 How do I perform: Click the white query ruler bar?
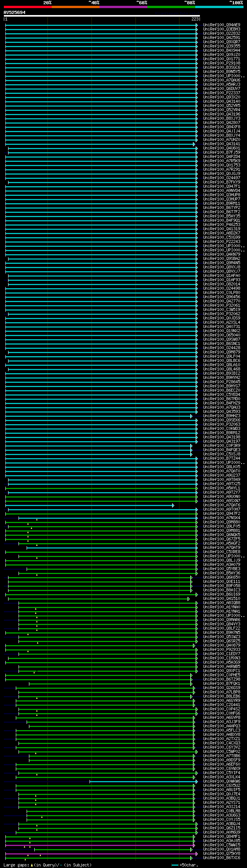(102, 16)
